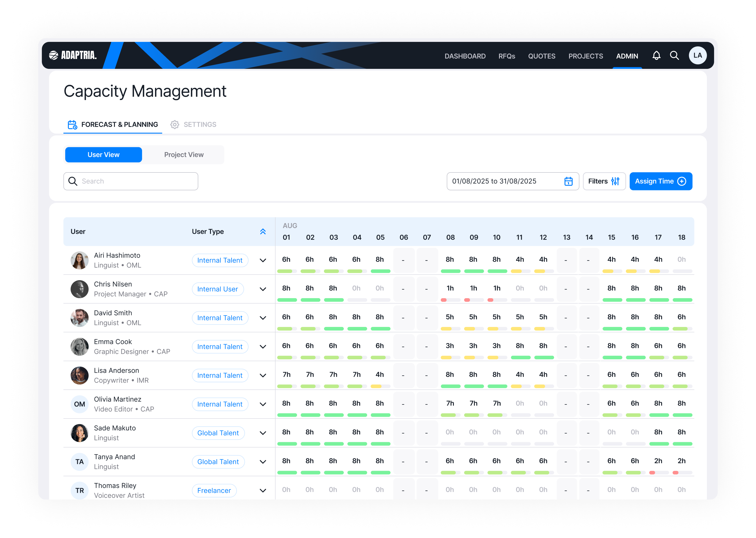Open calendar icon in date range field
Image resolution: width=756 pixels, height=538 pixels.
pos(568,181)
